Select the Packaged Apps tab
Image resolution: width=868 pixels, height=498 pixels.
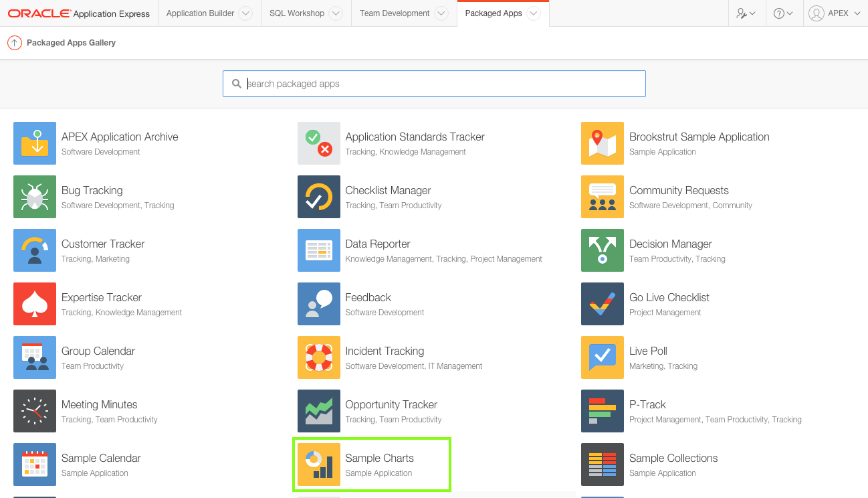(494, 13)
